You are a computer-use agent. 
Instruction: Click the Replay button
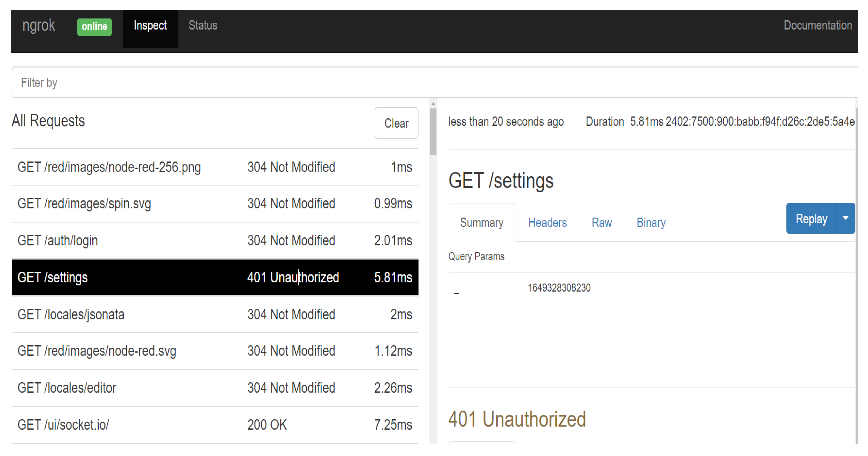(x=811, y=219)
